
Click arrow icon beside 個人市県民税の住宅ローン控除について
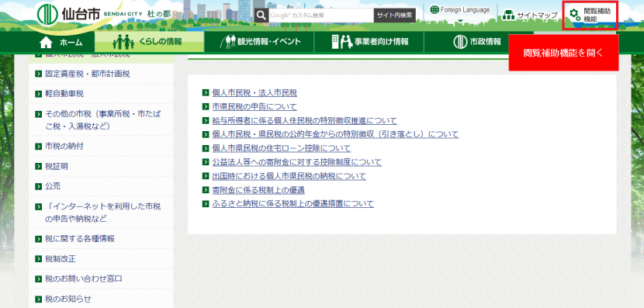[x=206, y=148]
